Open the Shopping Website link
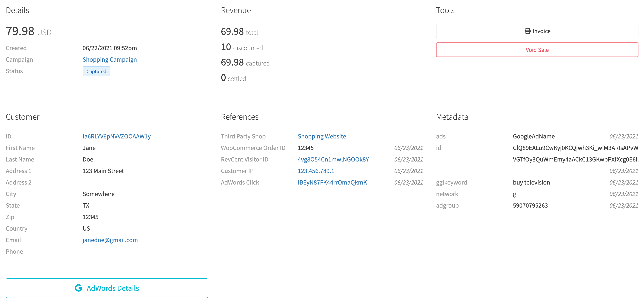The width and height of the screenshot is (644, 304). point(322,136)
